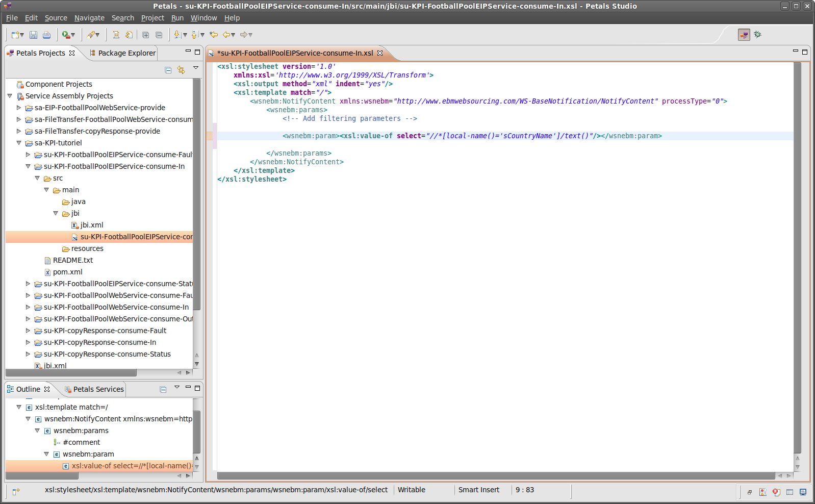Collapse all nodes in Outline panel
This screenshot has height=504, width=815.
[163, 390]
